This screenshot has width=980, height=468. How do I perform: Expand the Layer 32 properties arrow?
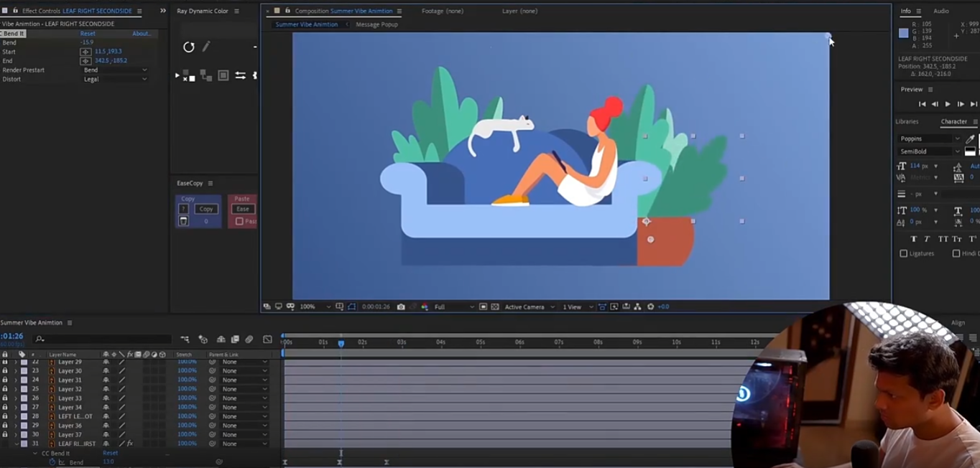15,389
